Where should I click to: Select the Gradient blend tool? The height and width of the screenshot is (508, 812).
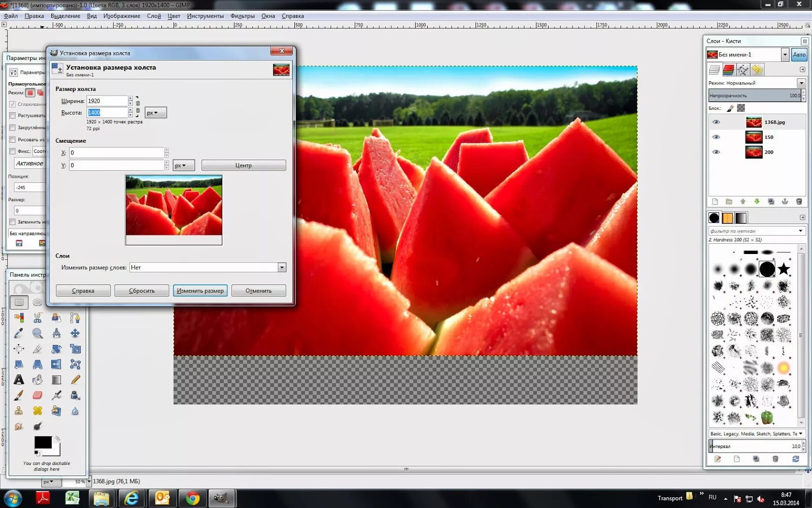(x=56, y=379)
